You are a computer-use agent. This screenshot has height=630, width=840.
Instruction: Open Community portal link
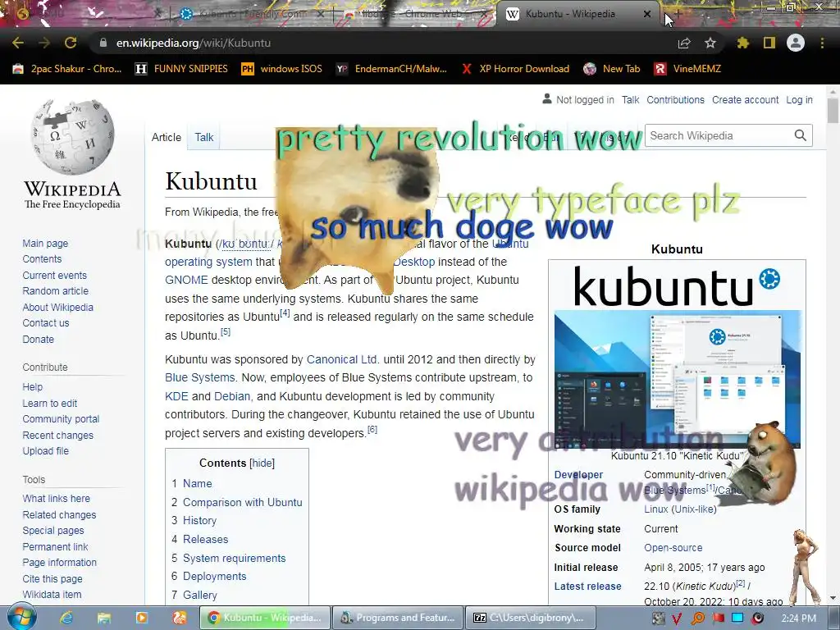(61, 419)
